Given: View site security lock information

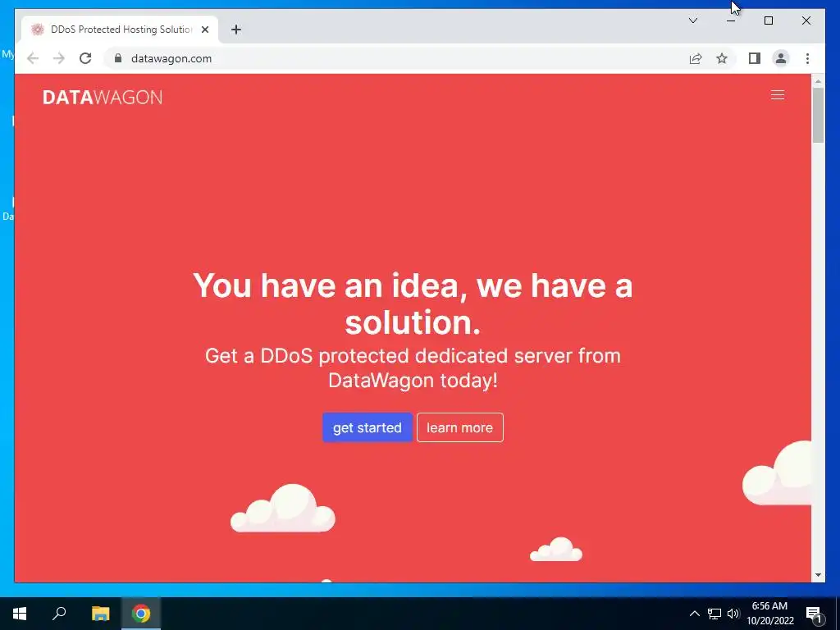Looking at the screenshot, I should [x=118, y=58].
